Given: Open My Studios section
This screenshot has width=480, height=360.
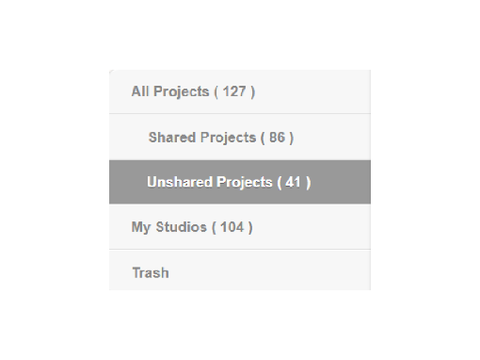Looking at the screenshot, I should [240, 227].
